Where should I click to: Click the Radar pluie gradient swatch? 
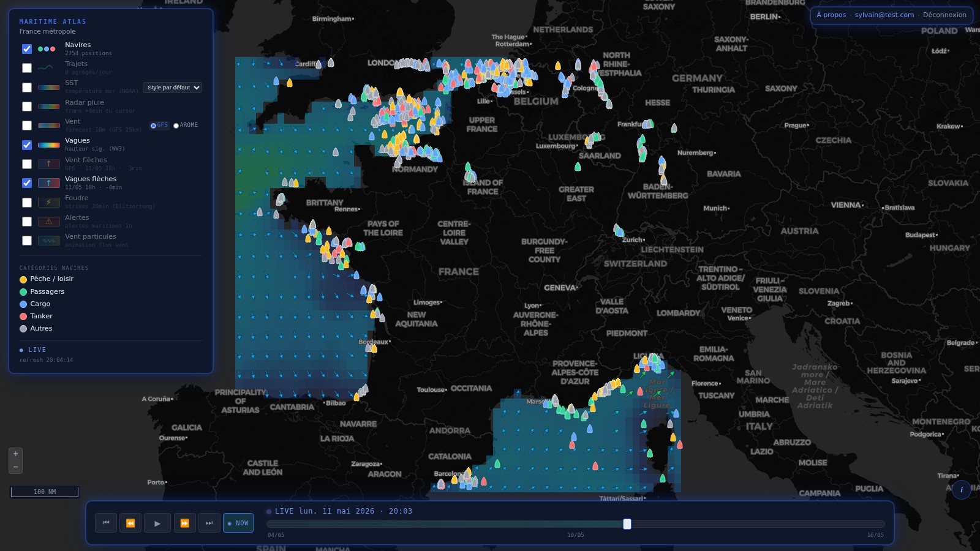(49, 107)
